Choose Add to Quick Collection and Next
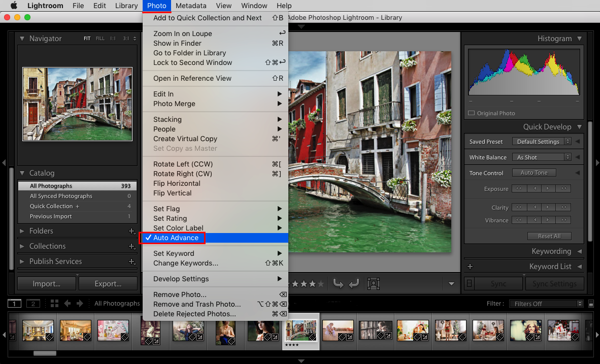The height and width of the screenshot is (364, 600). point(215,18)
